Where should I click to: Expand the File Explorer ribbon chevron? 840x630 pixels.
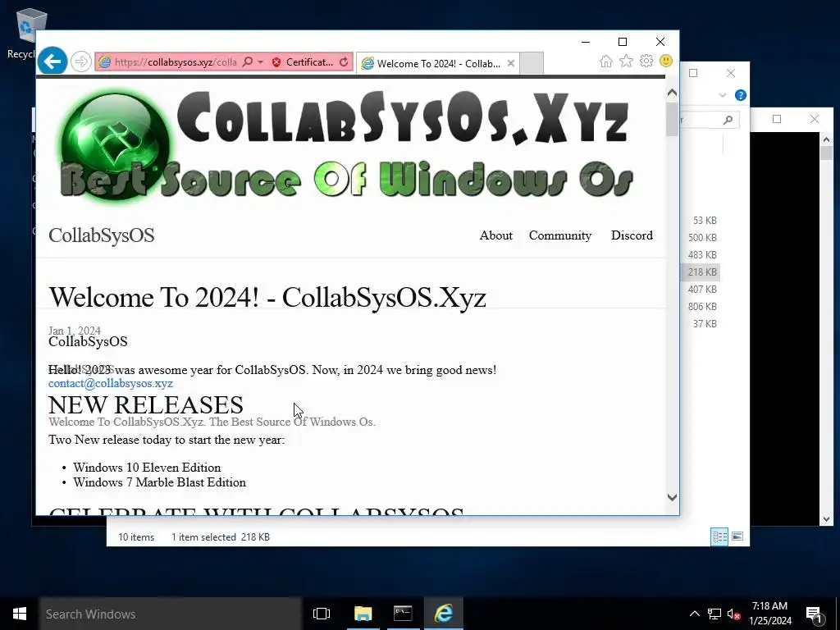[x=722, y=95]
